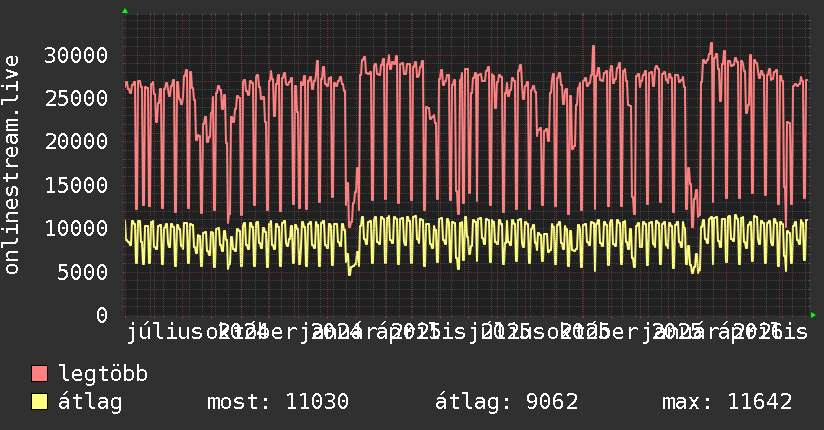Screen dimensions: 824x430
Task: Click the 'most: 11030' current value
Action: coord(277,402)
